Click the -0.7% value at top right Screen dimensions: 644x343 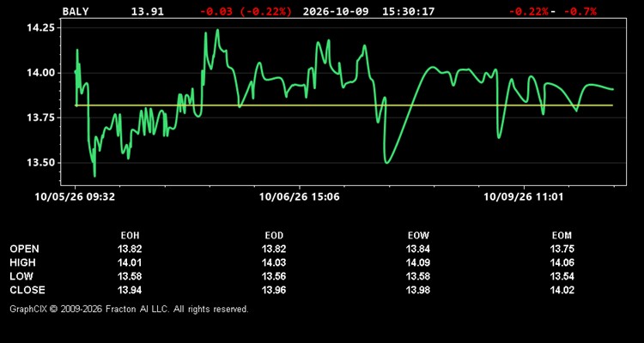coord(580,11)
